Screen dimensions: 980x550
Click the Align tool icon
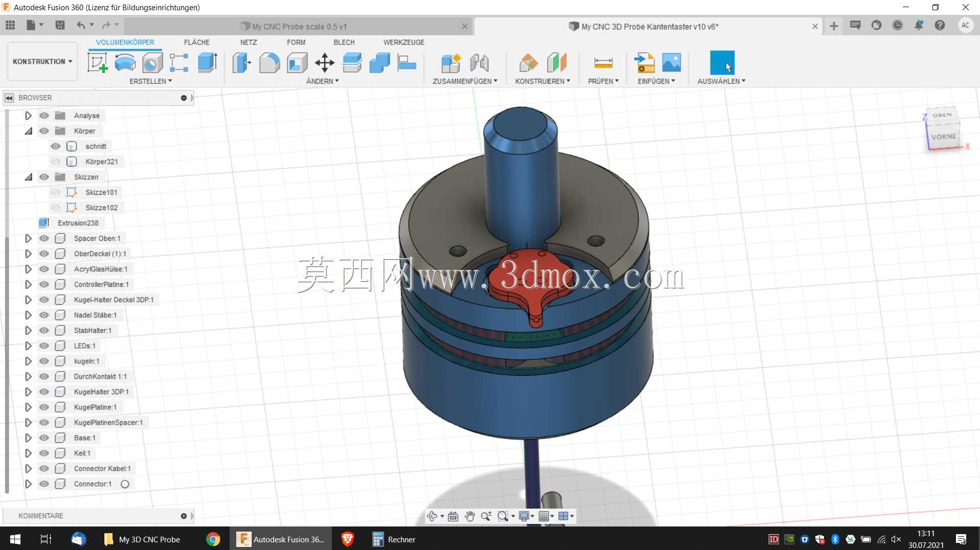tap(407, 62)
